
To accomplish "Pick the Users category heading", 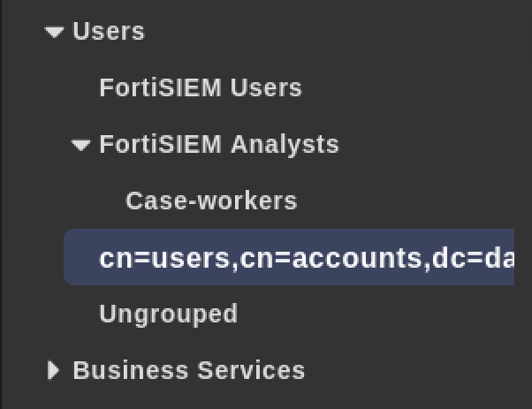I will coord(108,32).
